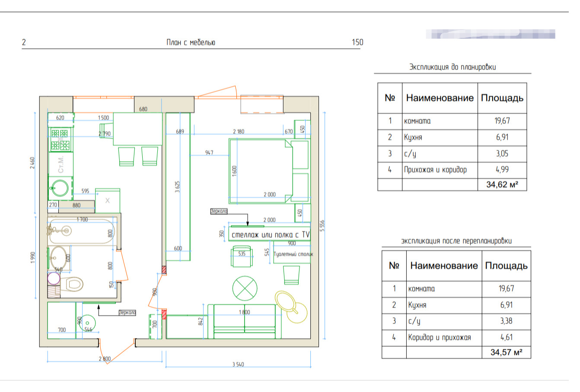Click the washing machine marked Ст.М.
Viewport: 580px width, 392px height.
click(x=61, y=164)
